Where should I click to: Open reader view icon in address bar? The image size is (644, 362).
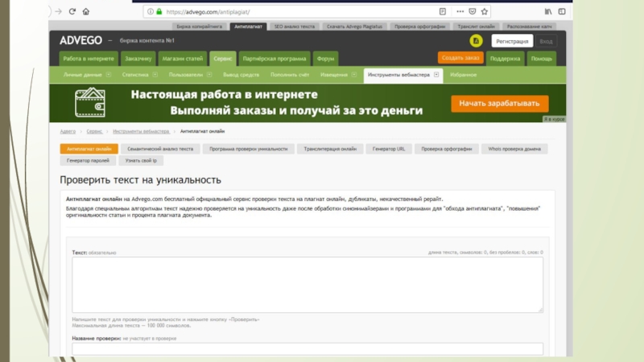click(442, 12)
